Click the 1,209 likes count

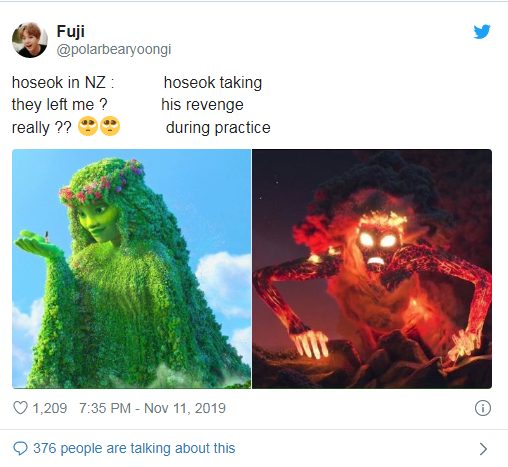point(50,408)
